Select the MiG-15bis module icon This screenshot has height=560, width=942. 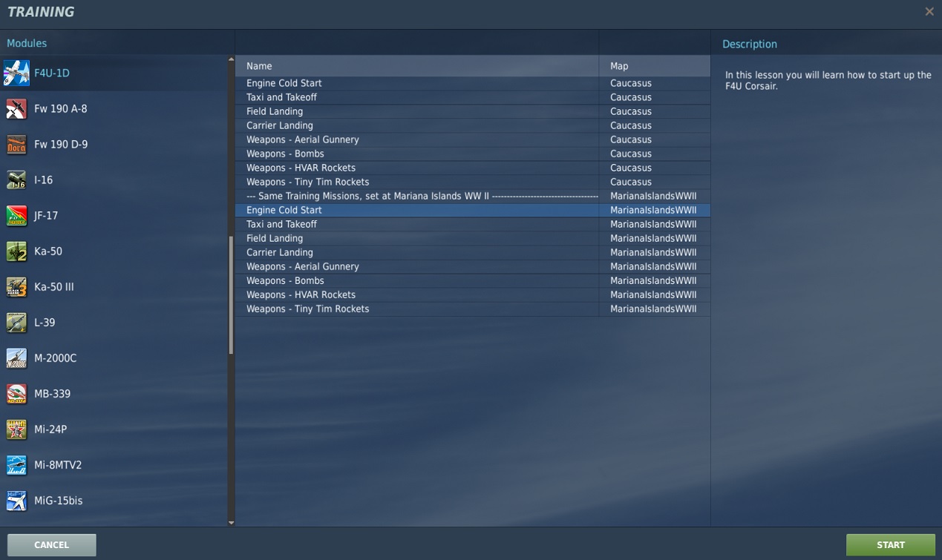point(16,501)
